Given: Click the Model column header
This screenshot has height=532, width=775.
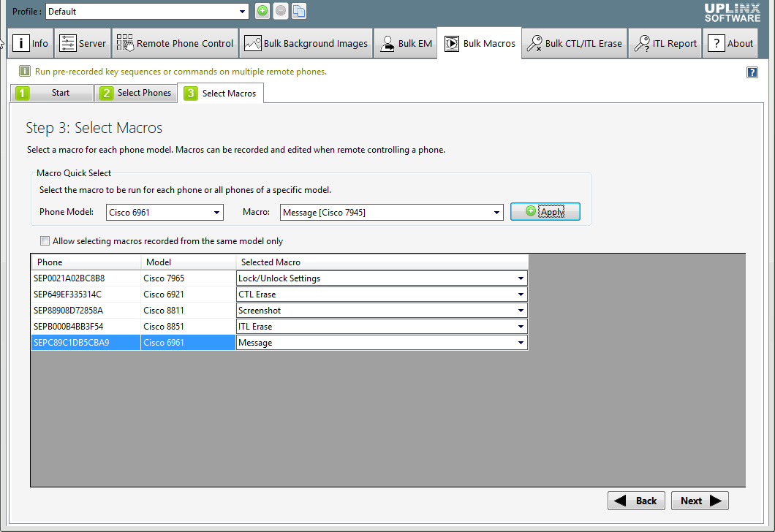Looking at the screenshot, I should coord(189,262).
